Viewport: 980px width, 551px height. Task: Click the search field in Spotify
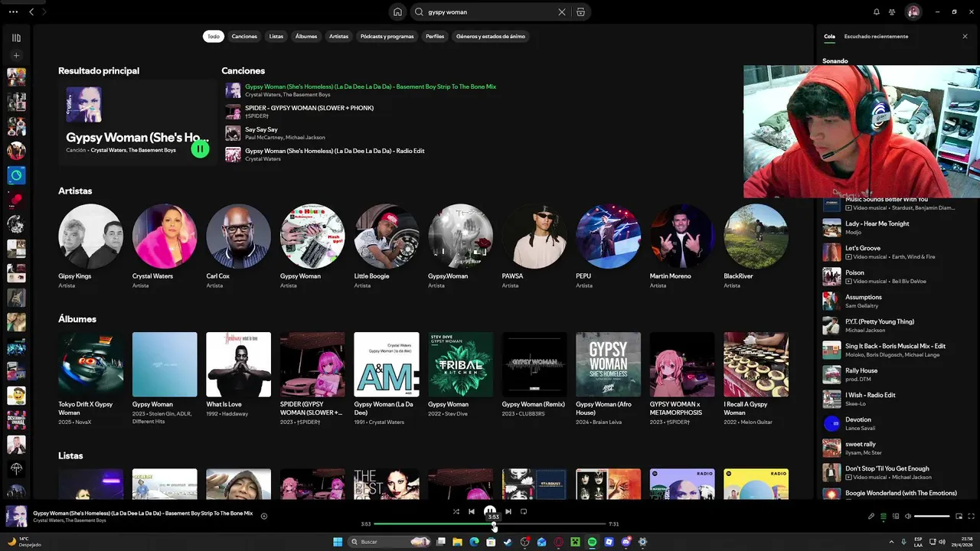pos(490,12)
